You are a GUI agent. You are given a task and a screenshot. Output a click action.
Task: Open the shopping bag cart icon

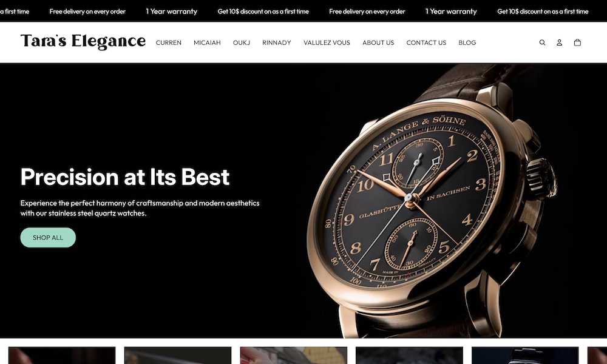577,42
